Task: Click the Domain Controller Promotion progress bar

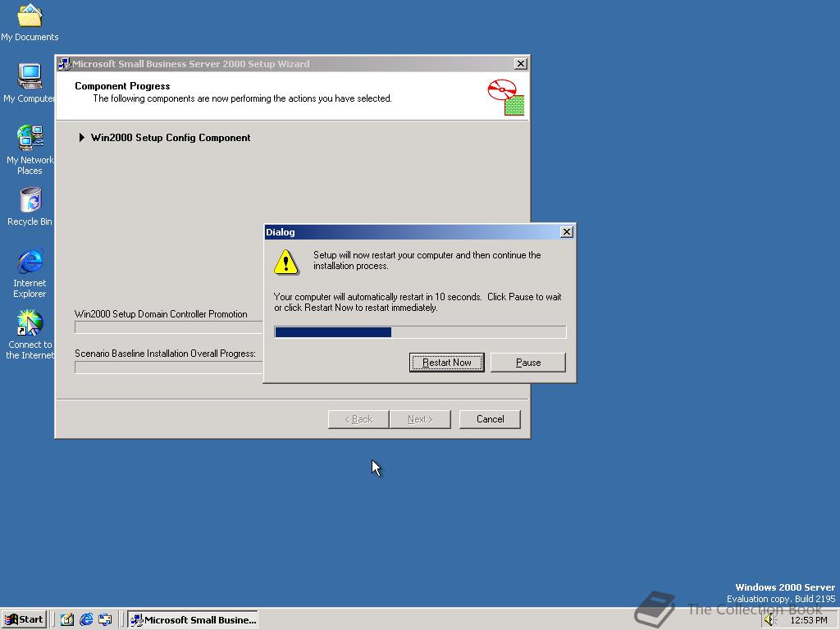Action: [x=169, y=327]
